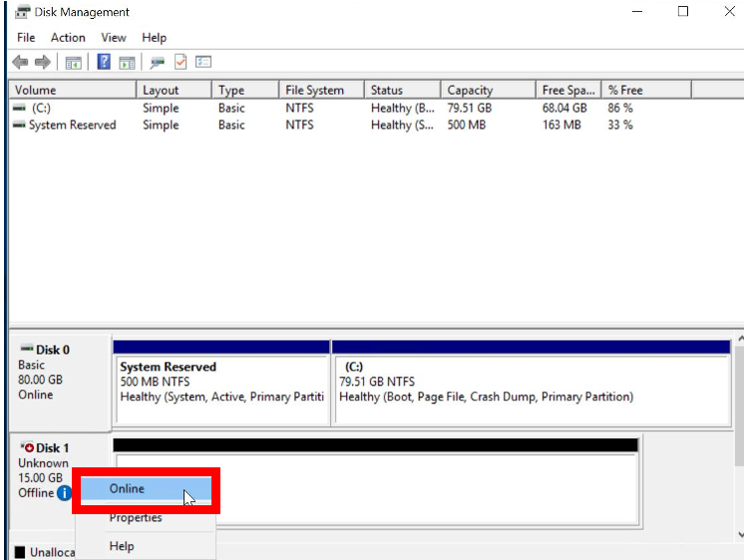Click the checkmark page toolbar icon
Image resolution: width=744 pixels, height=560 pixels.
point(181,62)
